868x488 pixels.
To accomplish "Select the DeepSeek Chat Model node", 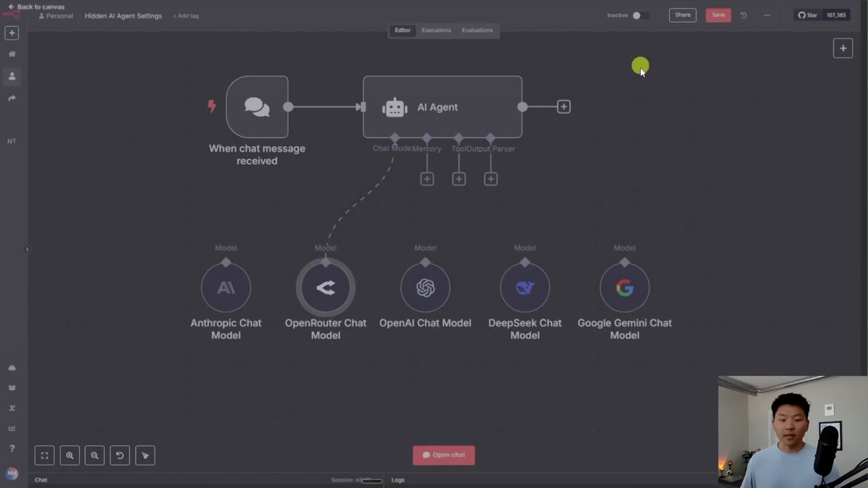I will (x=525, y=288).
